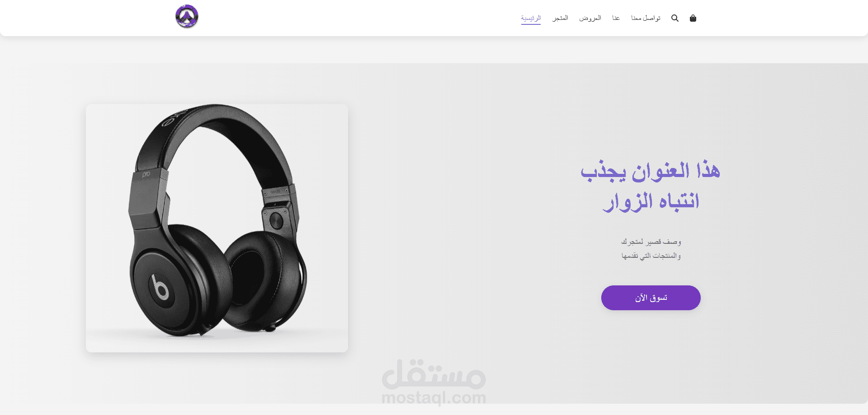Click headline line انتباه الزوار
The height and width of the screenshot is (415, 868).
point(651,201)
